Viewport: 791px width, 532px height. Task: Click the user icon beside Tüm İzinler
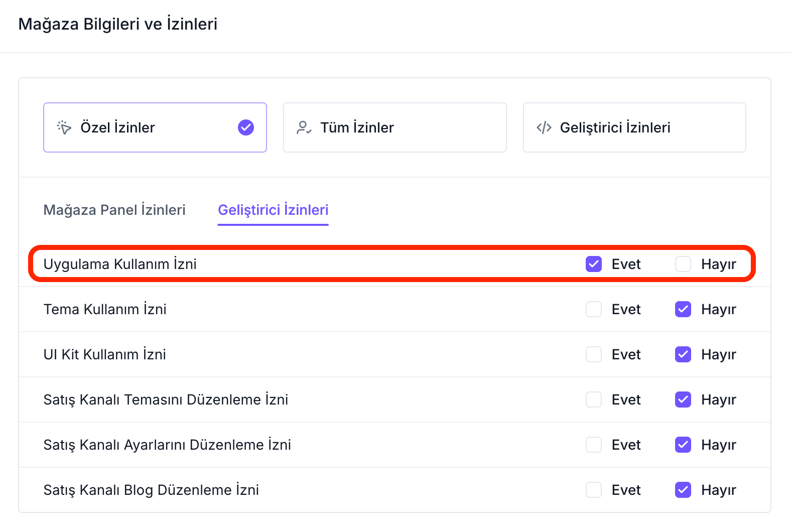304,127
